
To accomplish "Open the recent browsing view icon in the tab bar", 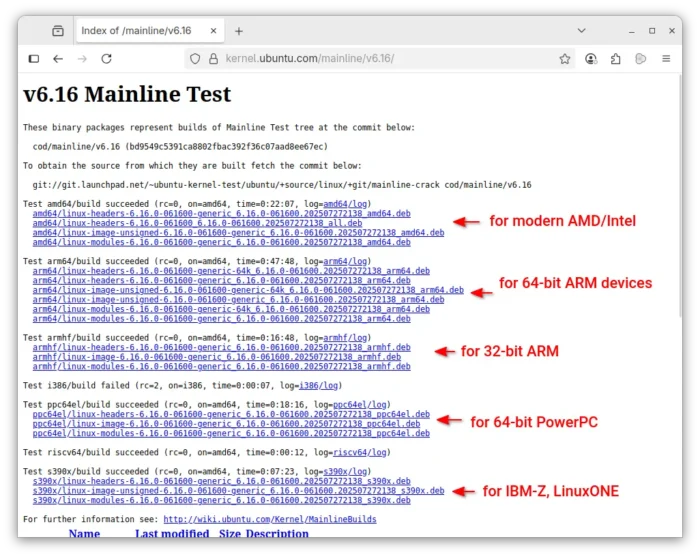I will (x=58, y=31).
